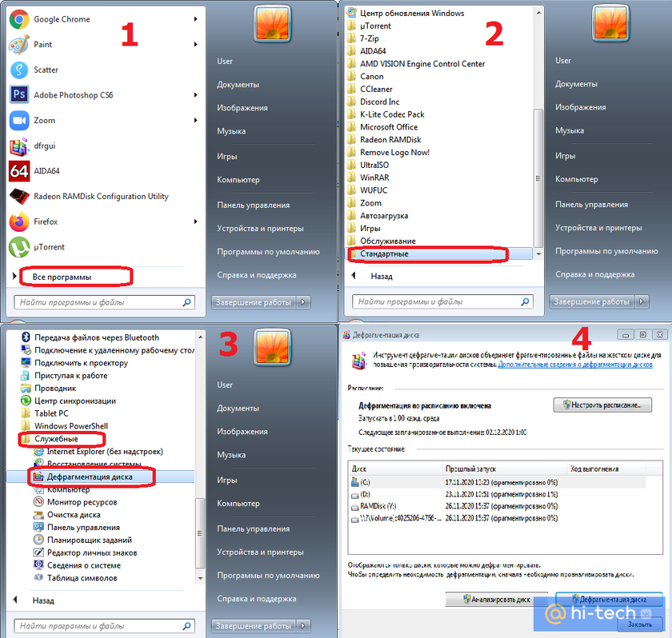
Task: Expand the Служебные folder
Action: point(56,439)
